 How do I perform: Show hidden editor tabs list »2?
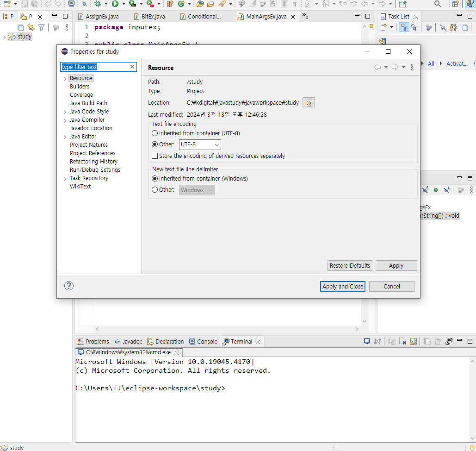(305, 16)
